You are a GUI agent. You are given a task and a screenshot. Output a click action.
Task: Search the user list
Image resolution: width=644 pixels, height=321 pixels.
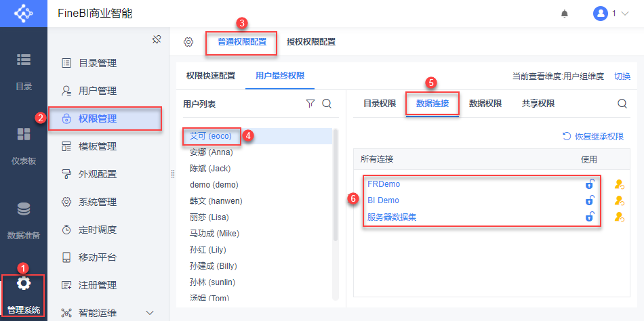[326, 104]
